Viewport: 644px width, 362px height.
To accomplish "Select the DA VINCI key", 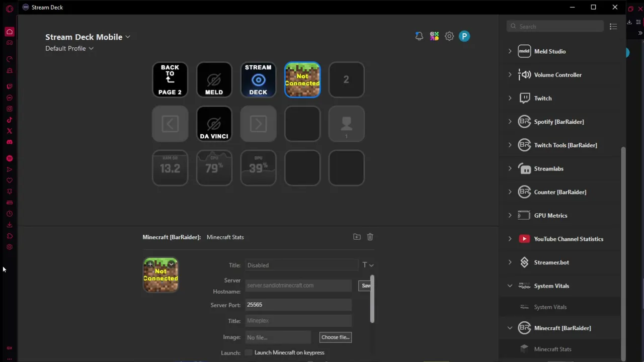I will pos(214,124).
